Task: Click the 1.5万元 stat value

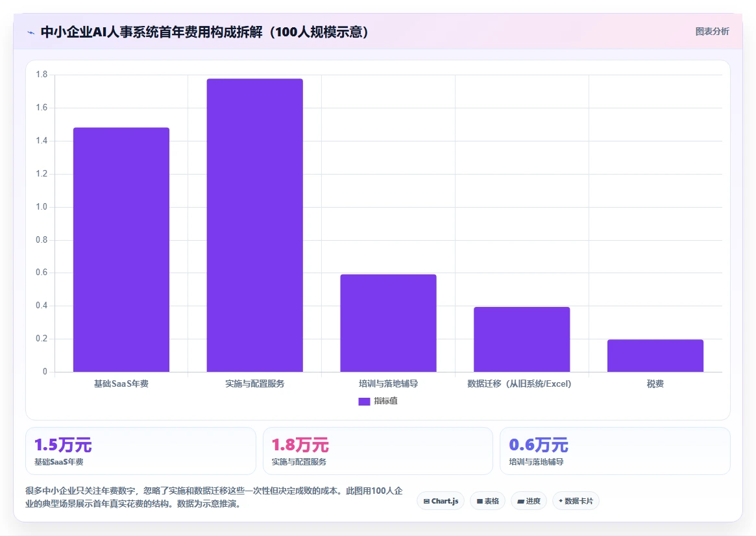Action: point(63,445)
